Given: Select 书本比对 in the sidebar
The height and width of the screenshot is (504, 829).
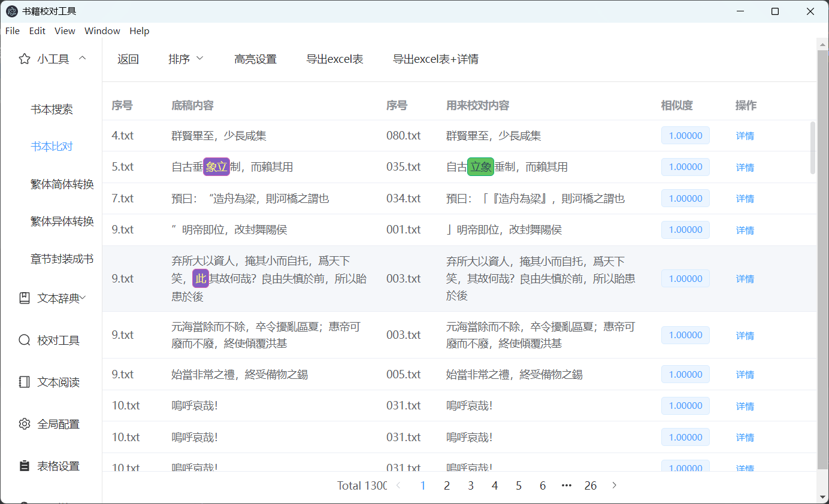Looking at the screenshot, I should tap(52, 147).
